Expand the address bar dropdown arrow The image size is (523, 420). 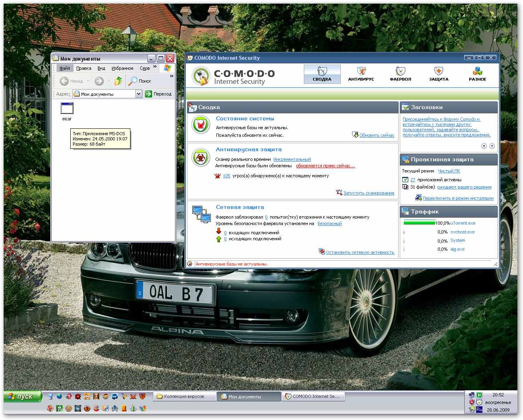click(138, 94)
